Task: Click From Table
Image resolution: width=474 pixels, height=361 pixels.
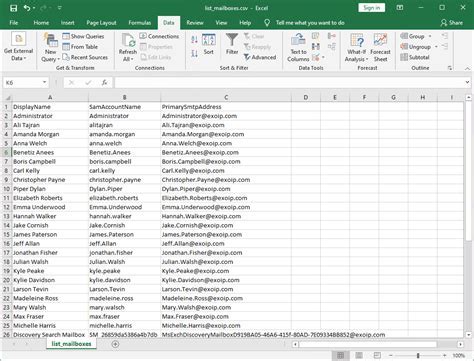Action: (x=80, y=47)
